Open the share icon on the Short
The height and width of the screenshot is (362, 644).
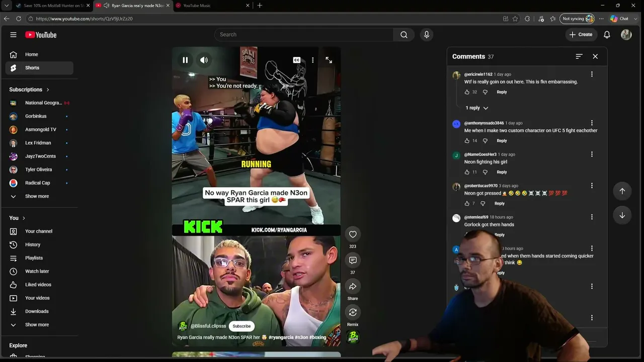pyautogui.click(x=353, y=287)
